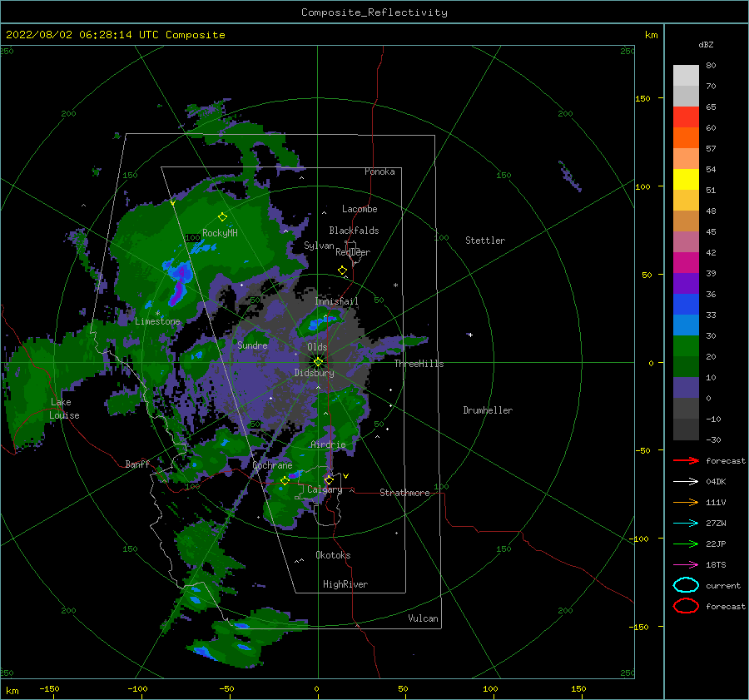Click the HighRiver city label
Screen dimensions: 749x700
(x=345, y=584)
